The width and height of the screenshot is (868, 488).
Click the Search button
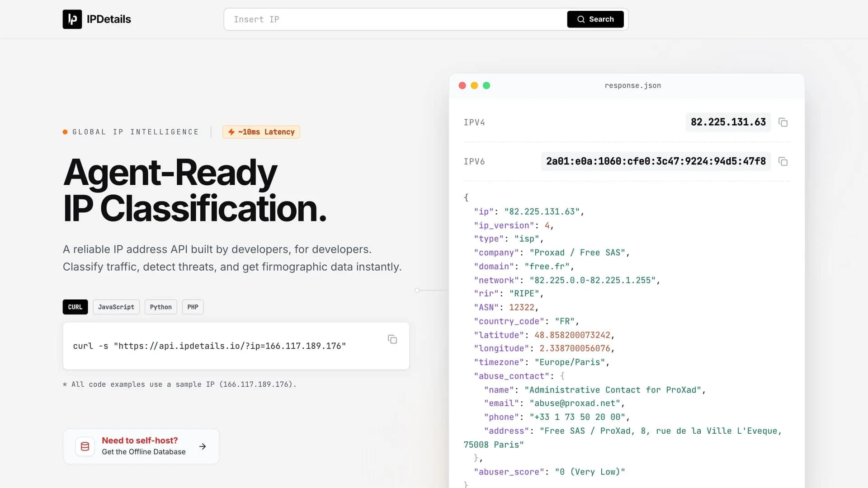pyautogui.click(x=595, y=19)
